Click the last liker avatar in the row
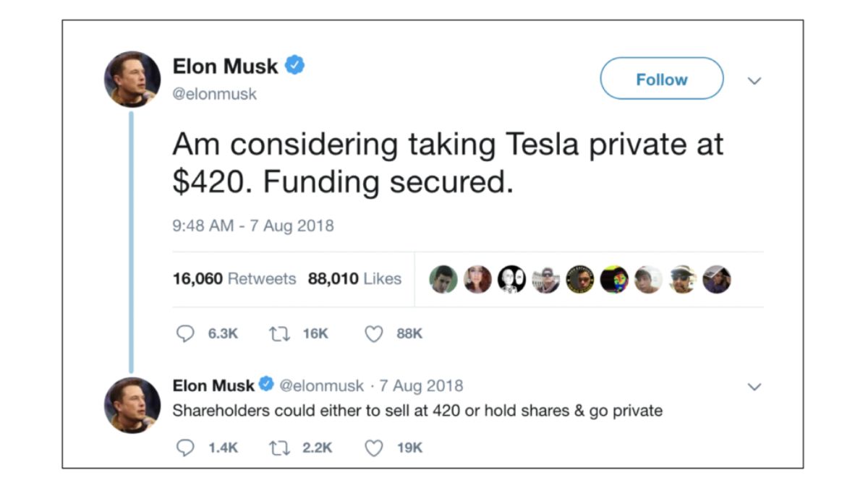The image size is (868, 488). (717, 279)
